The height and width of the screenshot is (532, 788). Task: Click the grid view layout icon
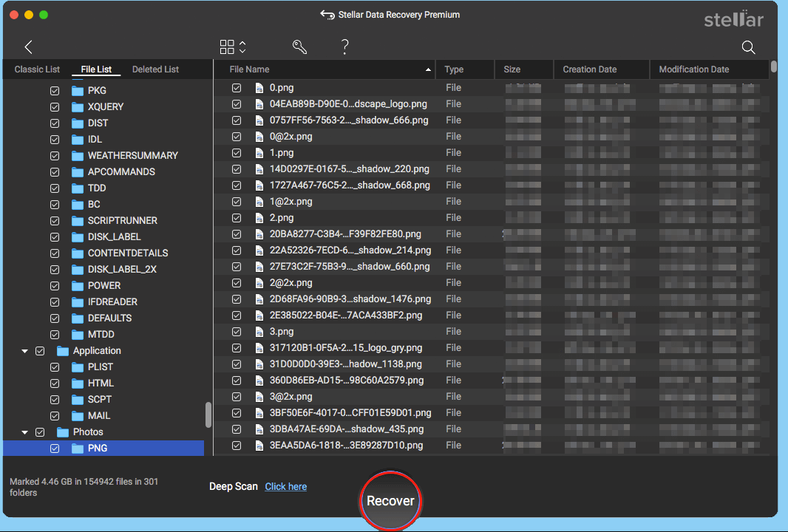(226, 46)
